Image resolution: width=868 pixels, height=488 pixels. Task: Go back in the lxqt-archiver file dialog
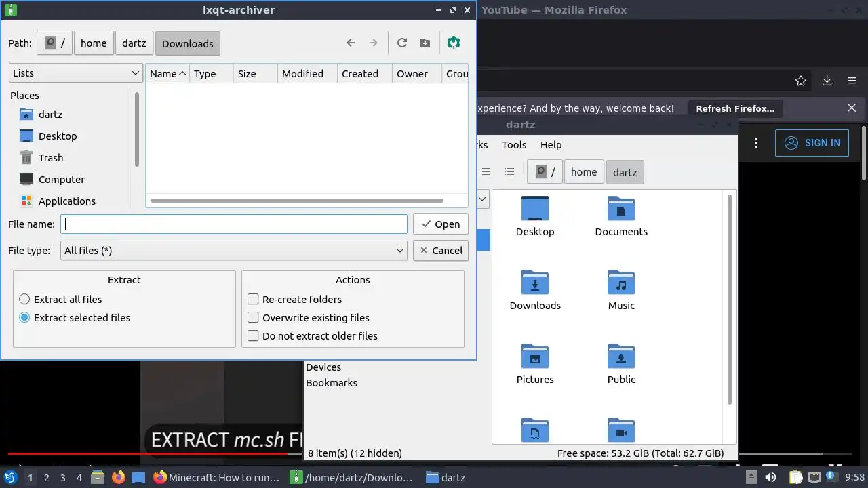[x=351, y=43]
